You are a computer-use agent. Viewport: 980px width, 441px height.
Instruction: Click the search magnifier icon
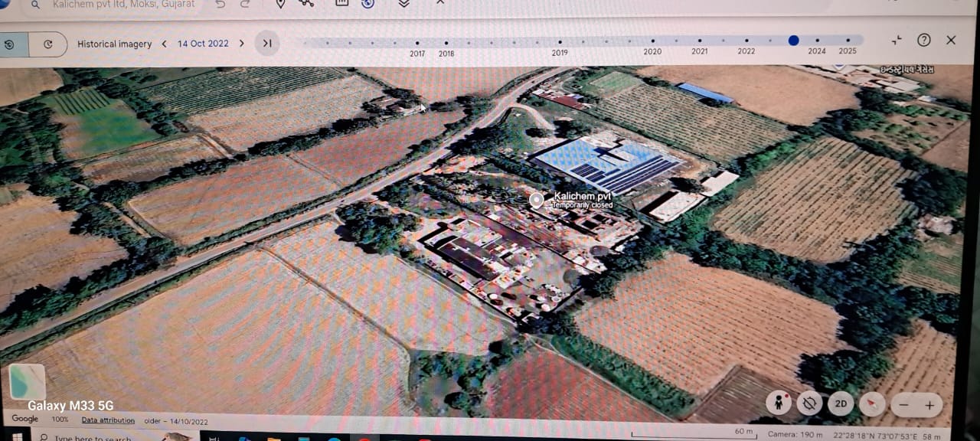(35, 5)
